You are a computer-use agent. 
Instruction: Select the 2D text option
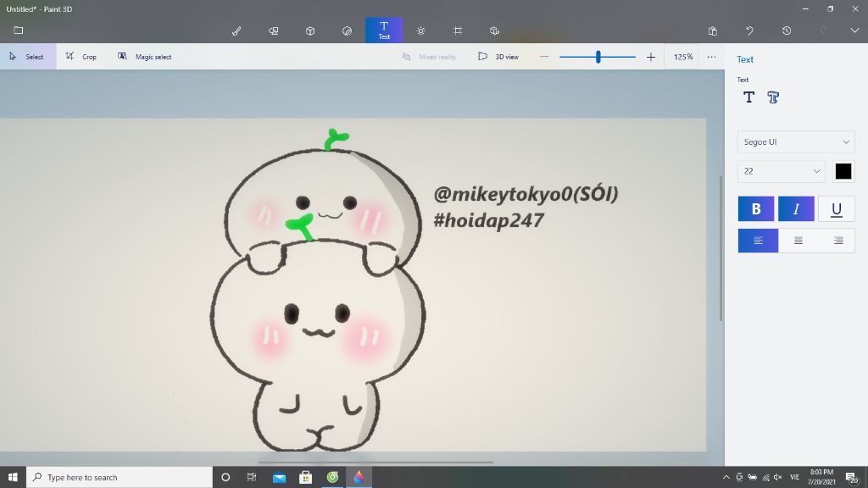click(749, 97)
